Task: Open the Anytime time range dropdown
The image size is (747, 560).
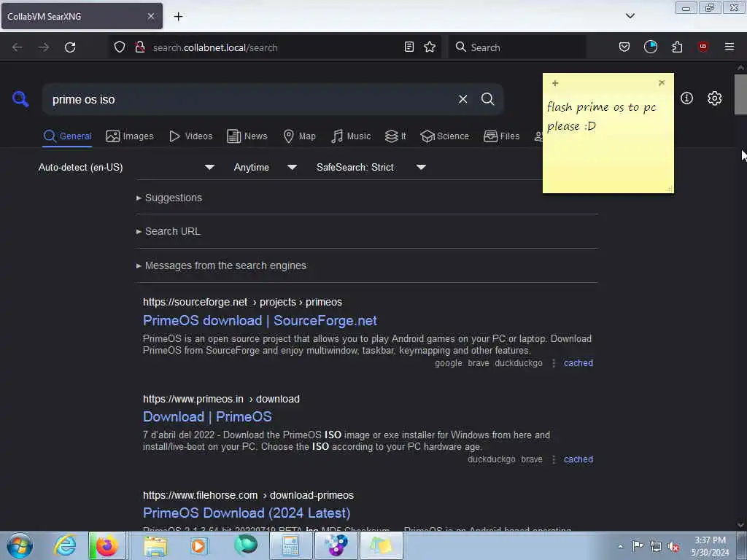Action: [265, 167]
